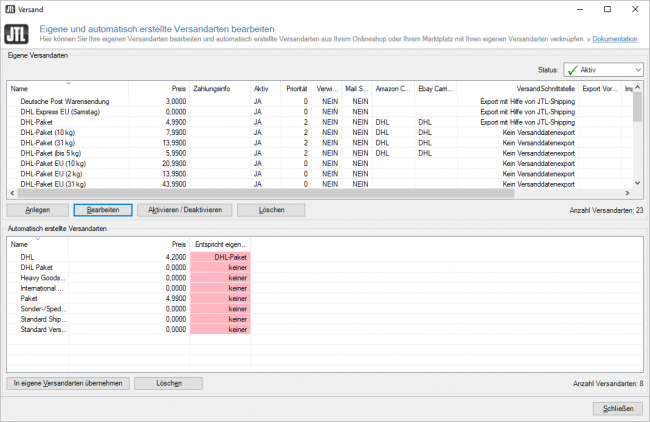Click up arrow of upper table scrollbar
Viewport: 650px width, 422px height.
(x=638, y=87)
